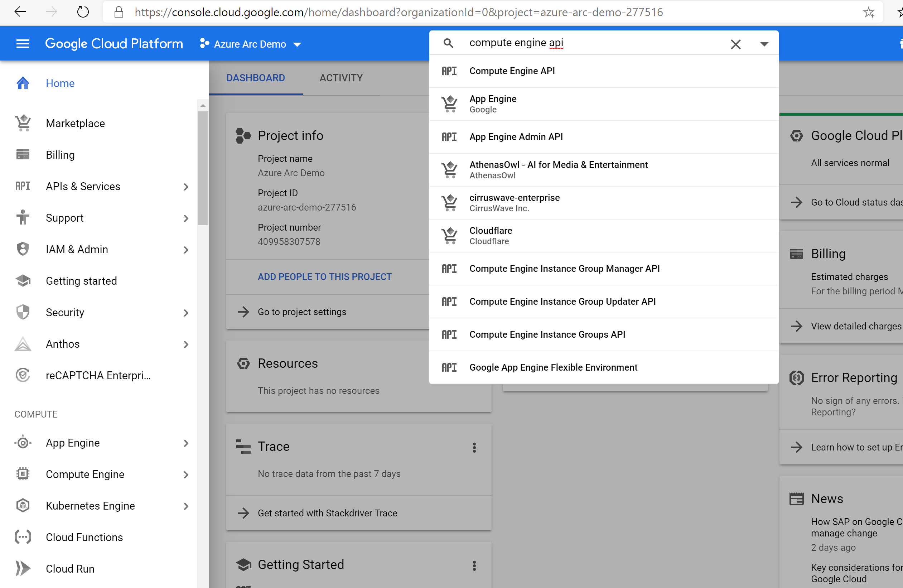This screenshot has width=903, height=588.
Task: Select Compute Engine Instance Groups API
Action: [604, 334]
